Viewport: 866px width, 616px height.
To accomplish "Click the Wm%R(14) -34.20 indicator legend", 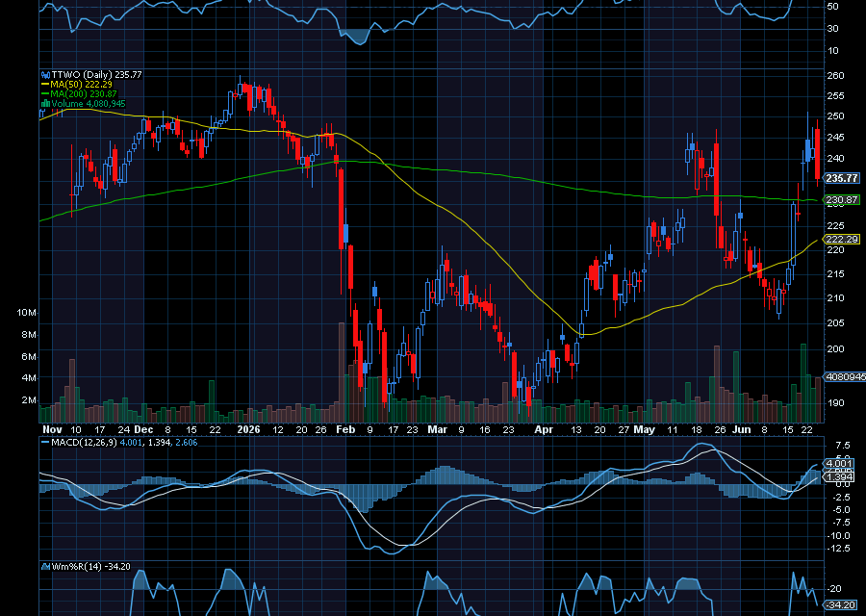I will point(87,566).
